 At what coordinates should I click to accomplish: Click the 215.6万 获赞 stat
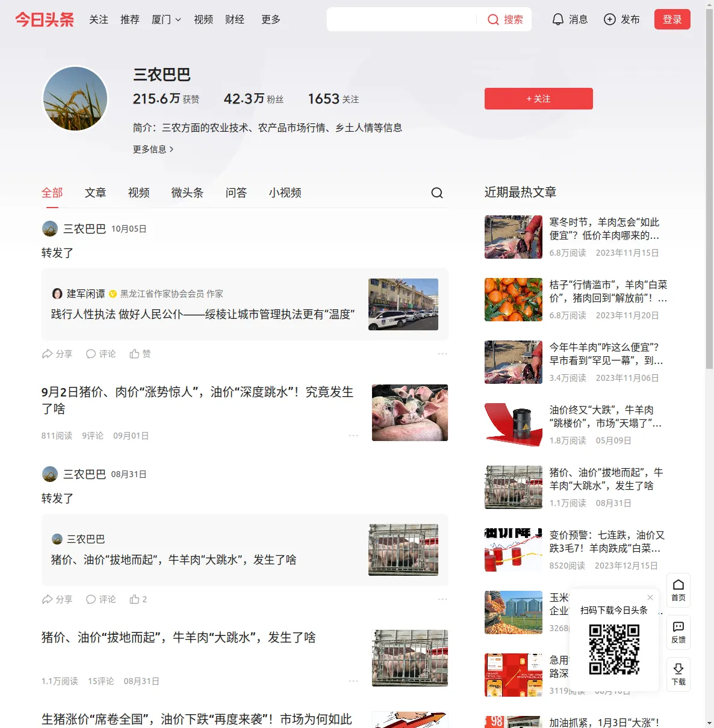click(166, 99)
